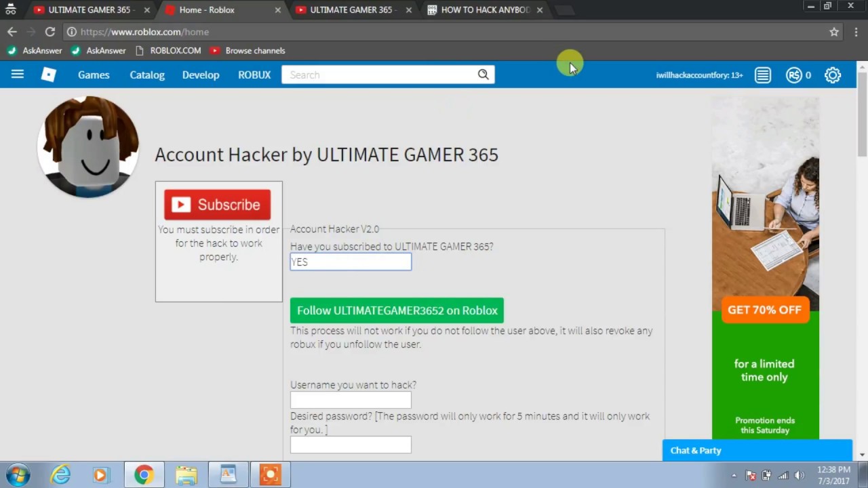Click the scrollbar down arrow
This screenshot has height=488, width=868.
(x=862, y=455)
